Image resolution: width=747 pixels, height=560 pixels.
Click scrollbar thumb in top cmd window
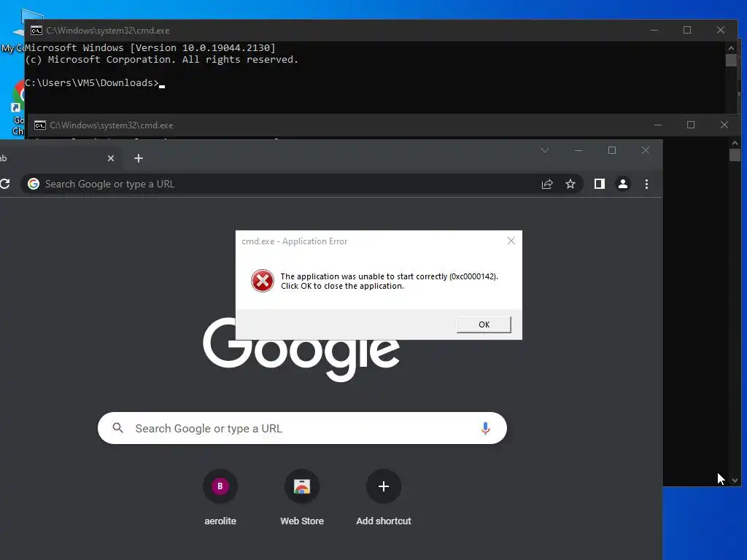(x=731, y=60)
